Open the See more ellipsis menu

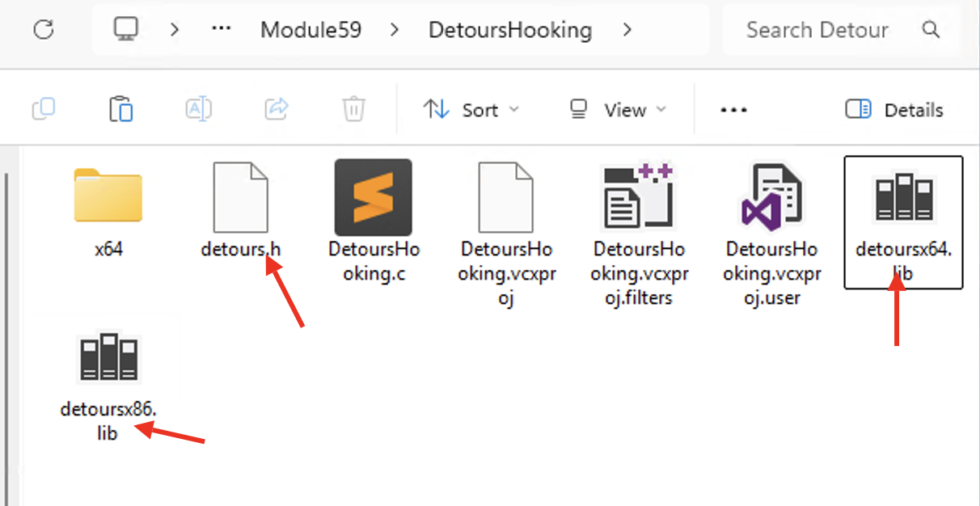pyautogui.click(x=733, y=110)
